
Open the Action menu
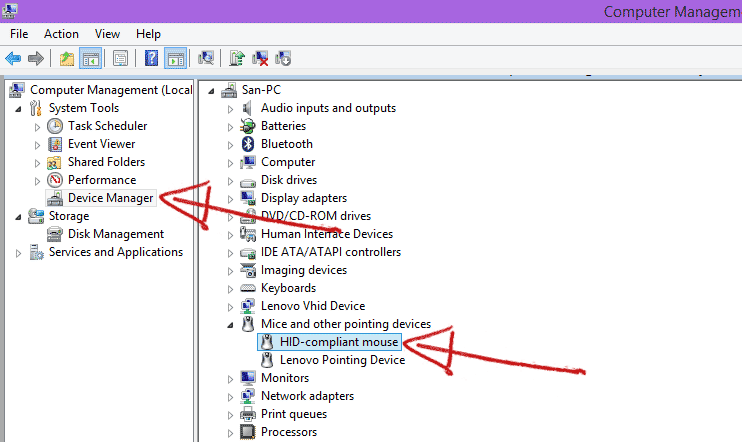coord(62,34)
